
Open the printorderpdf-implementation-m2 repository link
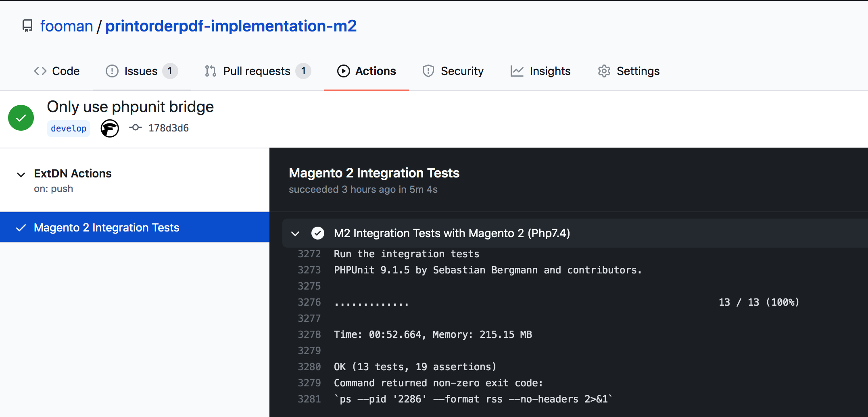click(x=231, y=25)
